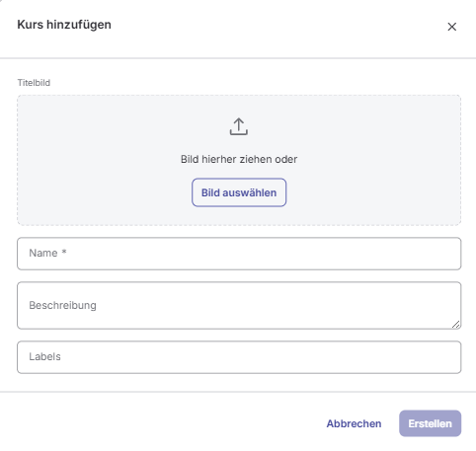Screen dimensions: 476x451
Task: Click the Labels placeholder text
Action: (x=44, y=356)
